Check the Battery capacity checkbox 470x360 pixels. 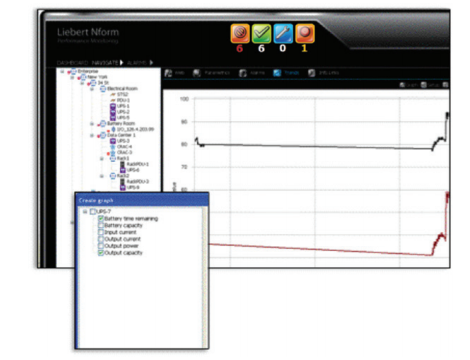(101, 225)
